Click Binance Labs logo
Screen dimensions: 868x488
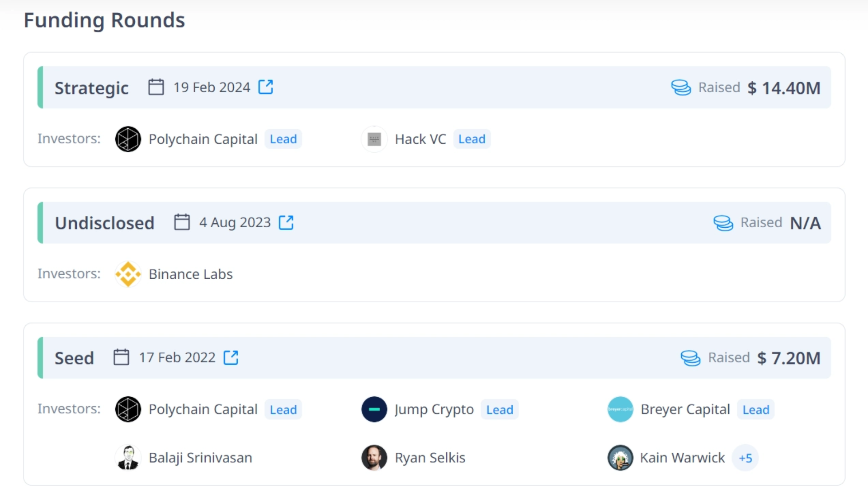tap(128, 274)
